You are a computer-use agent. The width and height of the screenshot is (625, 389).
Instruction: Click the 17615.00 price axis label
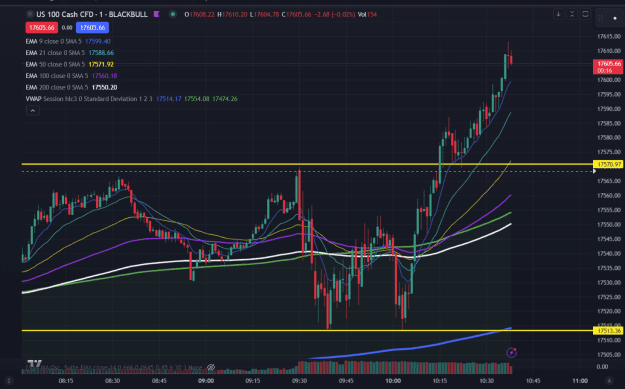tap(609, 36)
